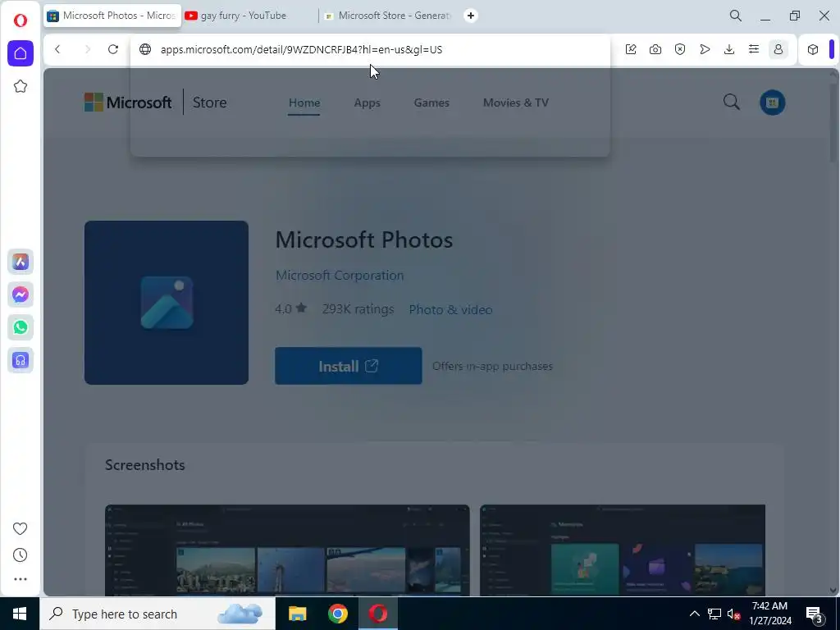Open the Memories screenshot thumbnail
Viewport: 840px width, 630px height.
[x=623, y=550]
